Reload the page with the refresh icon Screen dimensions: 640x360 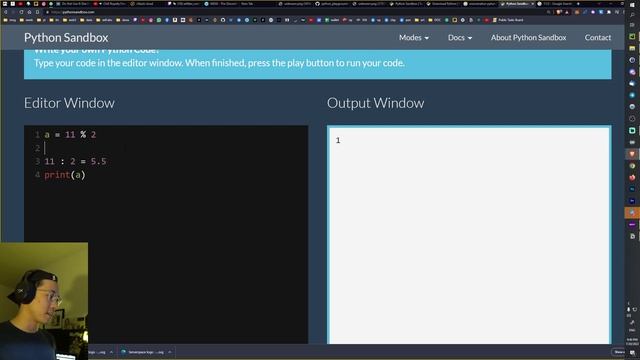pos(21,12)
